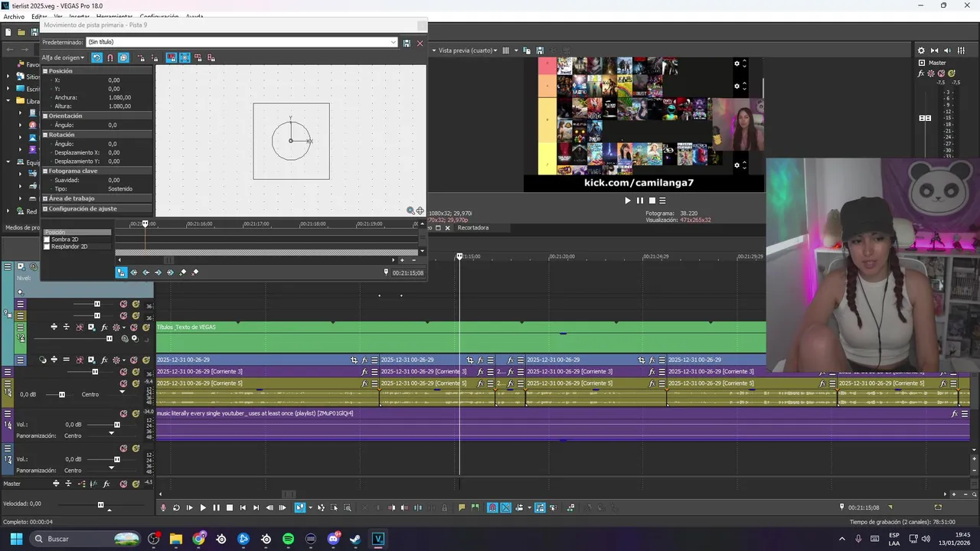Copy preview snapshot to clipboard
Viewport: 980px width, 551px height.
(x=527, y=51)
